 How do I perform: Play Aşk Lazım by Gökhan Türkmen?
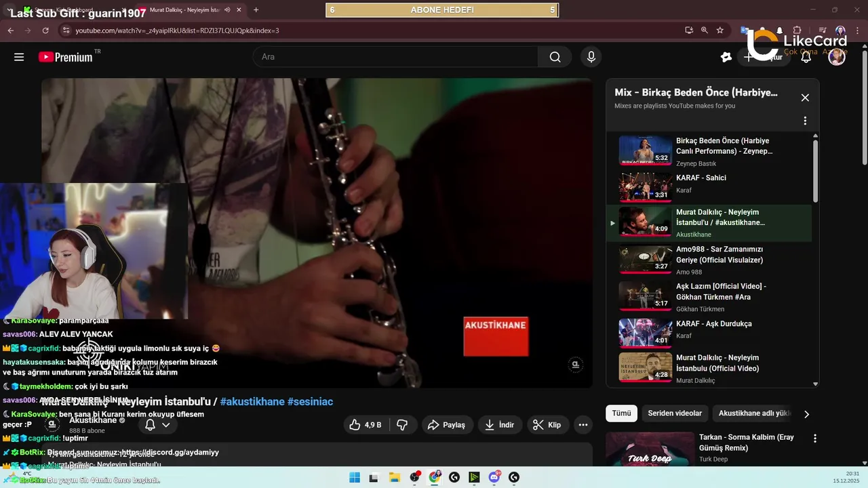click(x=709, y=297)
